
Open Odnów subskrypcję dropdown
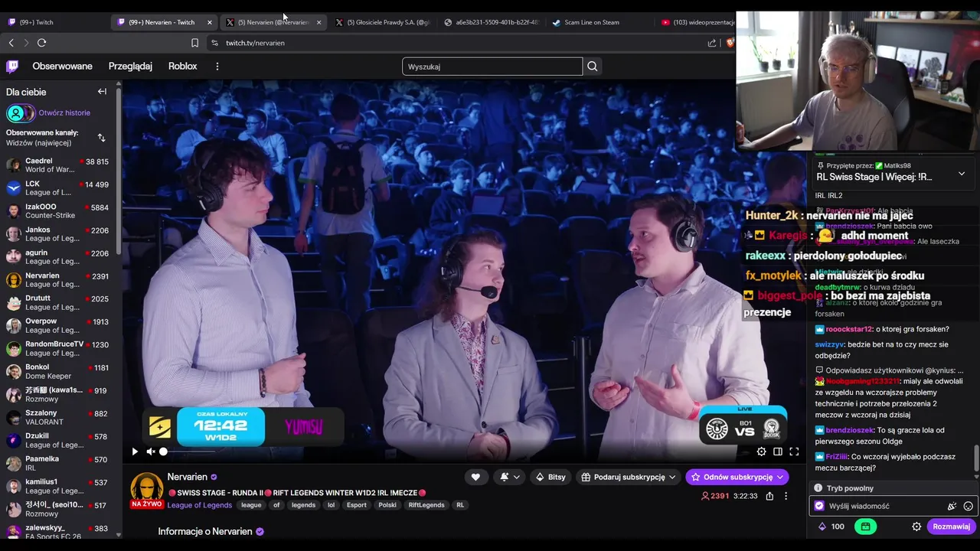click(x=737, y=477)
